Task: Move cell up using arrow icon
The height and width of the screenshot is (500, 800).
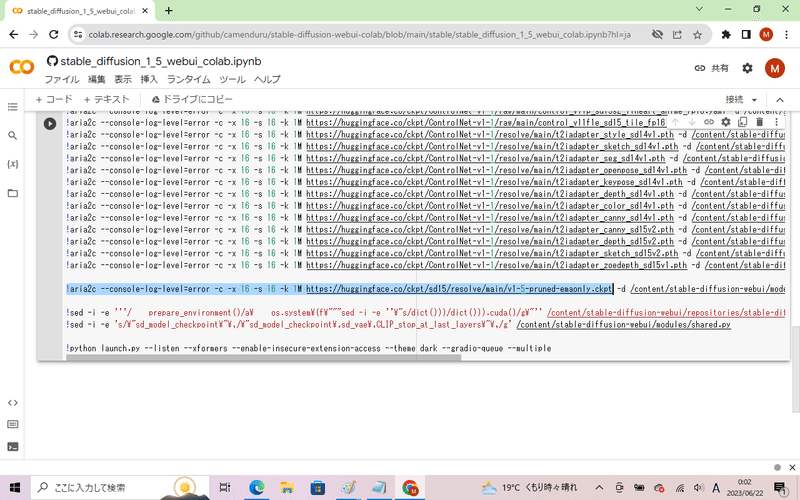Action: [x=676, y=122]
